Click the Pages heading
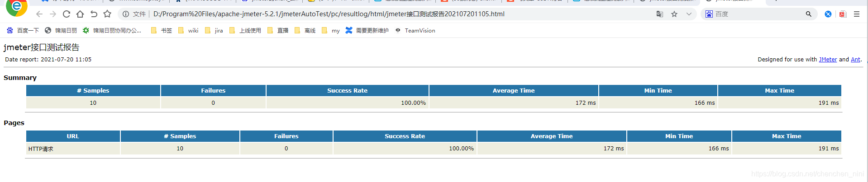The image size is (868, 182). click(x=14, y=123)
